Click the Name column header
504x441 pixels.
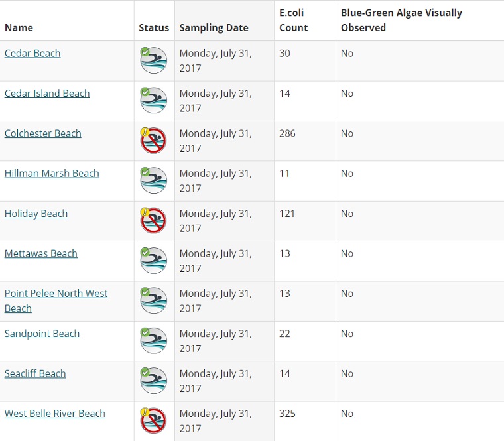coord(19,28)
